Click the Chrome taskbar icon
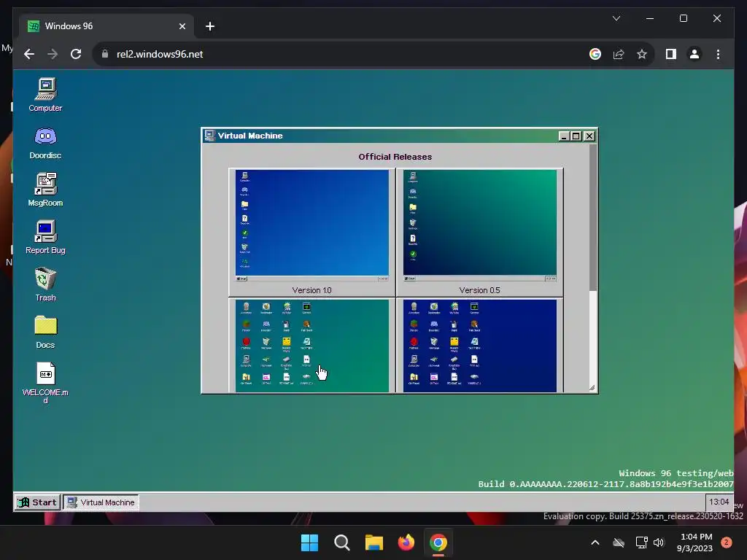The height and width of the screenshot is (560, 747). 438,542
